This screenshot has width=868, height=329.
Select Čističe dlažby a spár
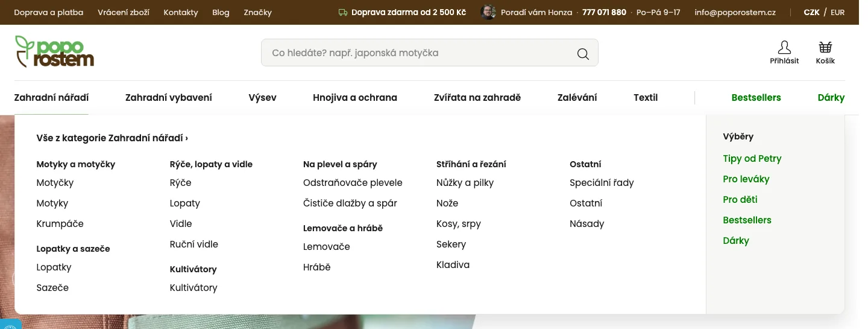click(350, 203)
